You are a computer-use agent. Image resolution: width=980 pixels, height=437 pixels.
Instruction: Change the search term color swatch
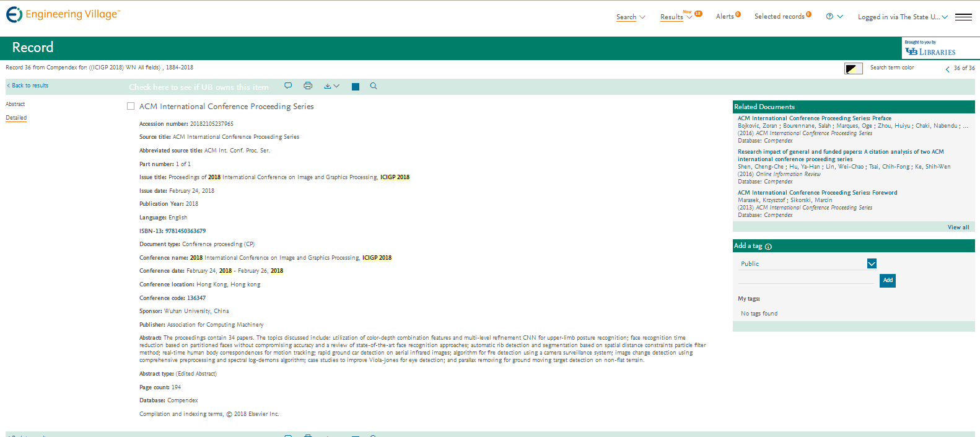tap(853, 68)
